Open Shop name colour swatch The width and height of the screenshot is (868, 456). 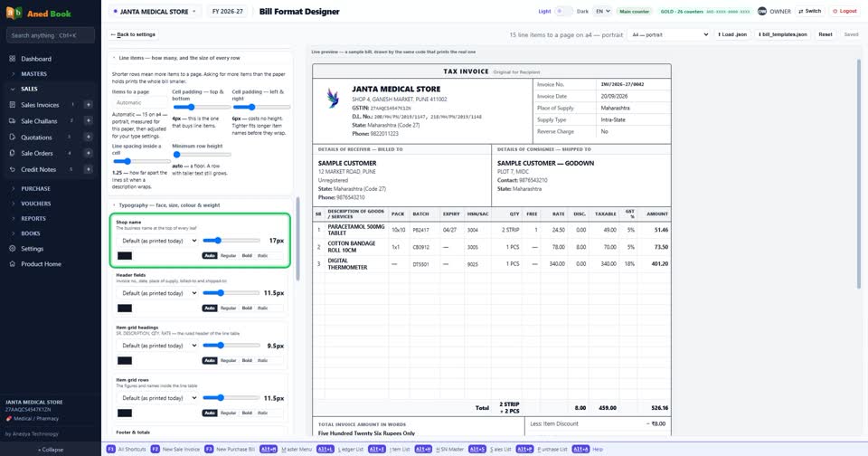(125, 255)
